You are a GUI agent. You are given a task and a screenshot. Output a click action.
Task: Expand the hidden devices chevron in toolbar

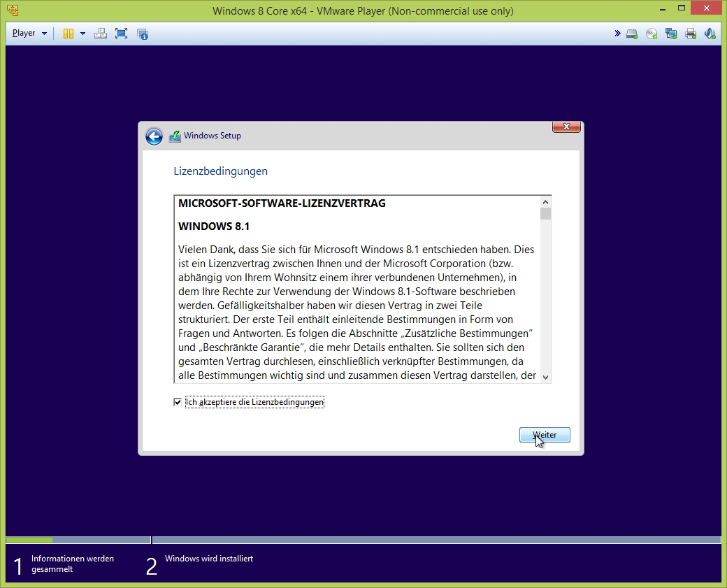point(617,34)
